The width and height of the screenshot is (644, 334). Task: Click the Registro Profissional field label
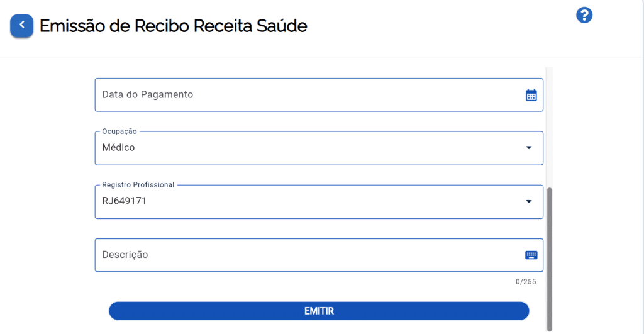pyautogui.click(x=138, y=185)
